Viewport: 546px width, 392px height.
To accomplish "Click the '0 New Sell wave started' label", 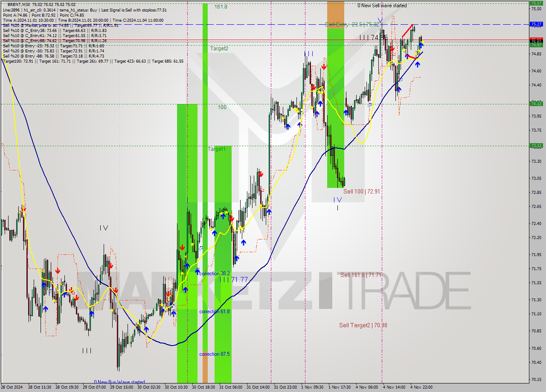I will [x=382, y=6].
